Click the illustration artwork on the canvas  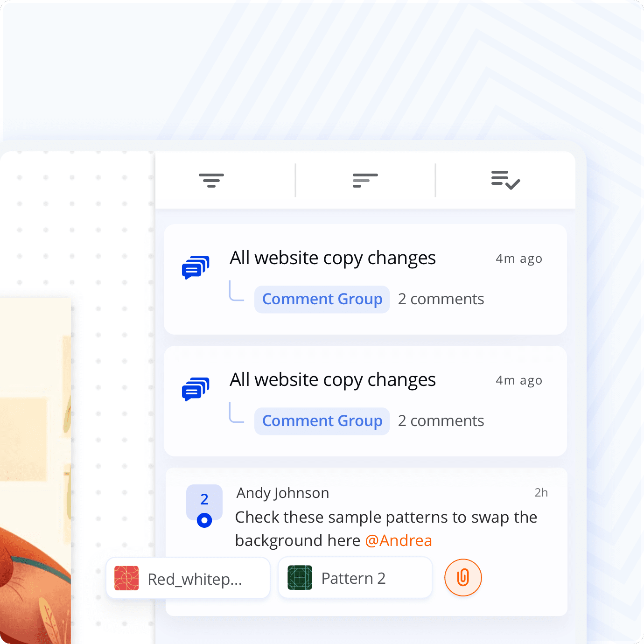[35, 471]
